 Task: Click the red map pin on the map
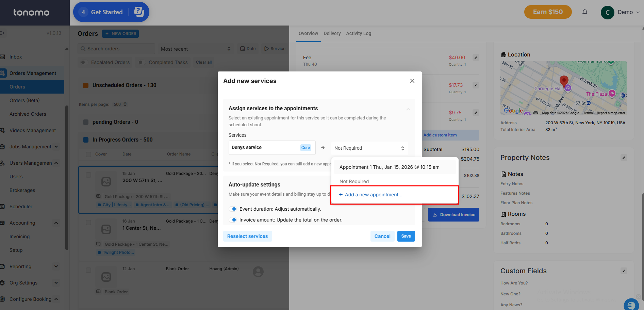564,81
